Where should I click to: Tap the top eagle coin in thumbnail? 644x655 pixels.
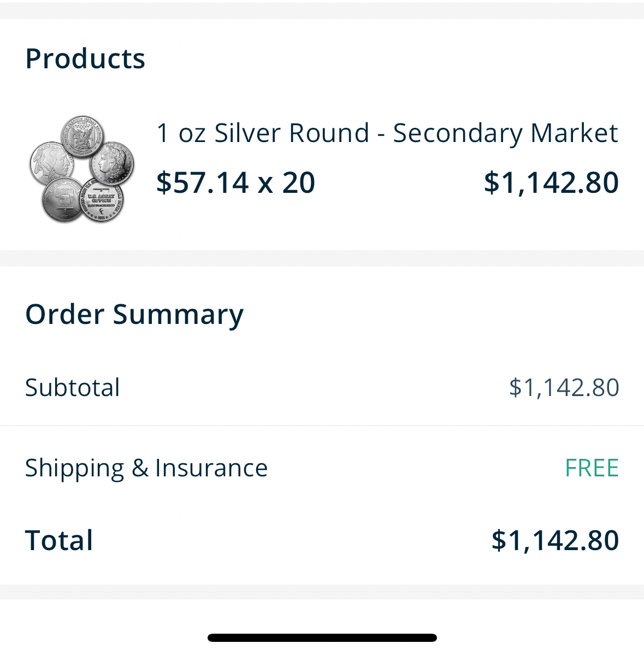point(82,134)
